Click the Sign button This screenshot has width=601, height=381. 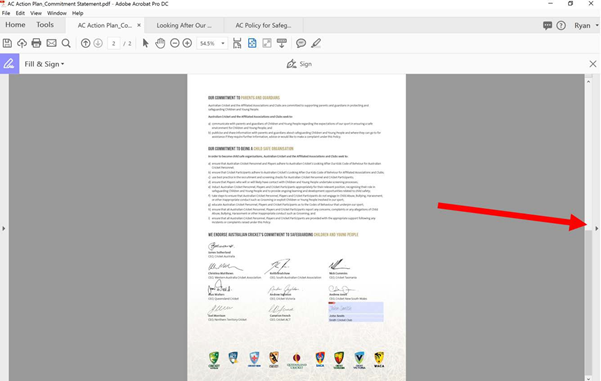(x=299, y=64)
